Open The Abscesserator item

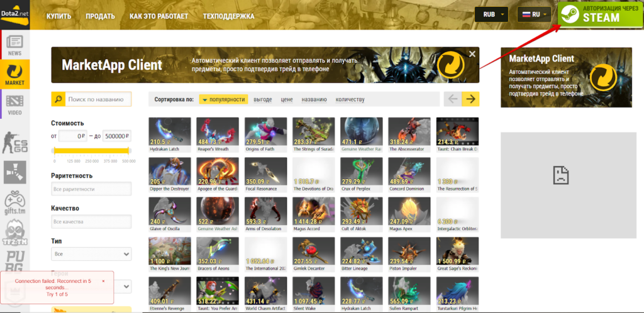(409, 135)
